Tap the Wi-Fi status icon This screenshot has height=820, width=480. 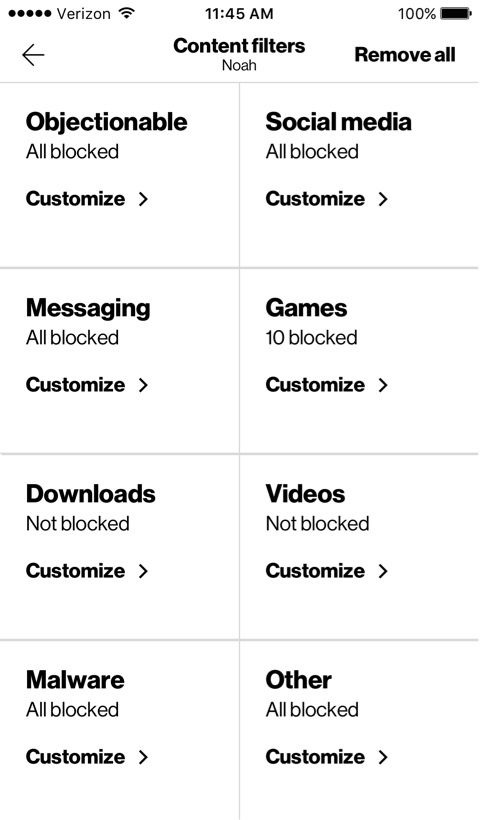126,13
